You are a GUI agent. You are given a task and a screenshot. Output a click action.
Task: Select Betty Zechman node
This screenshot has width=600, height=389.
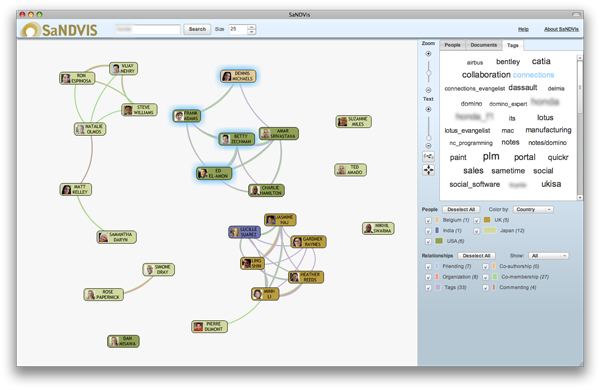click(236, 139)
